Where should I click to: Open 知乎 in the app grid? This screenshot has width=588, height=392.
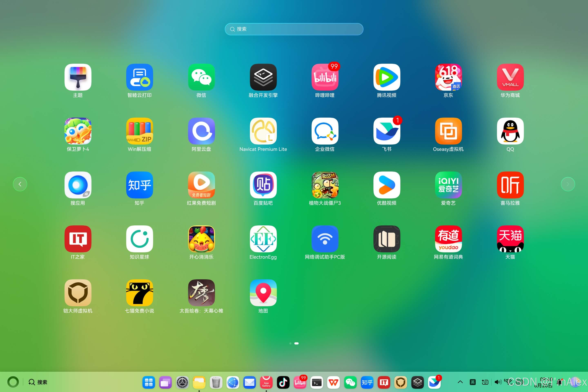[139, 185]
